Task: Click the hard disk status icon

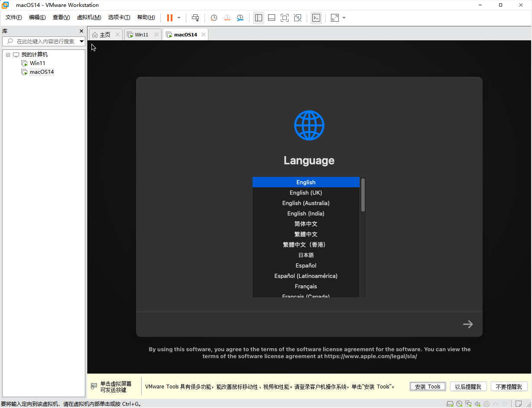Action: click(450, 404)
